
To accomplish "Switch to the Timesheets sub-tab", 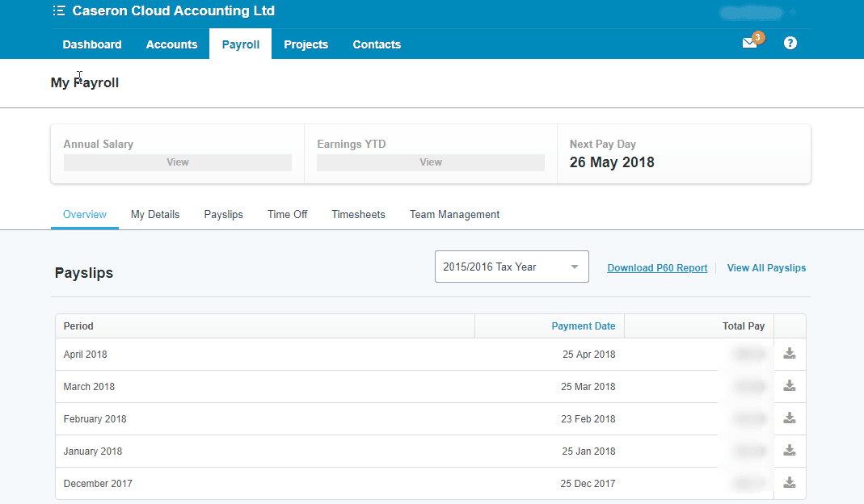I will (358, 214).
